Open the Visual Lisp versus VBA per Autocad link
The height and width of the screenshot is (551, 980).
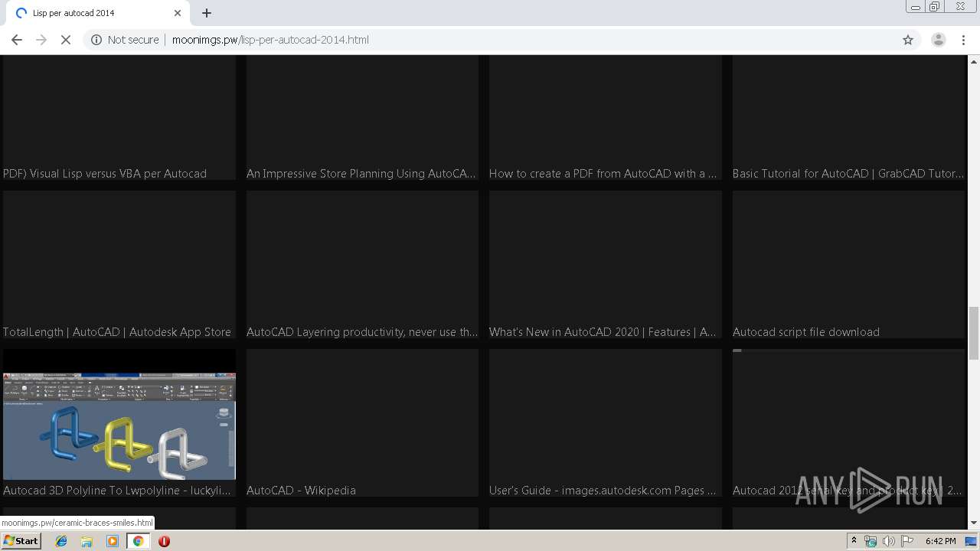point(105,174)
